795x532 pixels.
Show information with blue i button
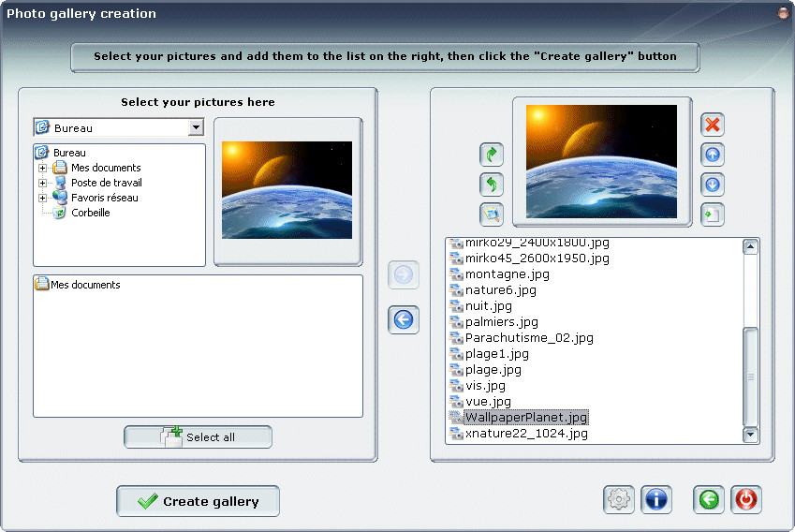point(656,499)
